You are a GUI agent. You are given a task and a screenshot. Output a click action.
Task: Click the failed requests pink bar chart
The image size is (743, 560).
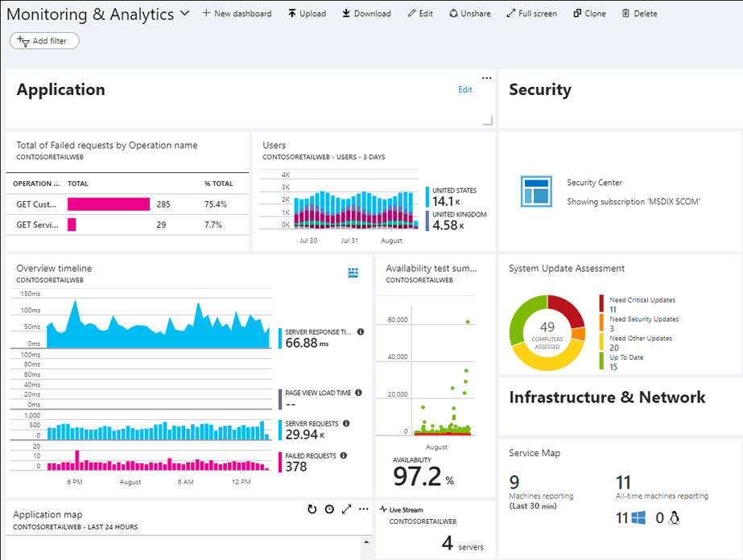click(x=159, y=460)
